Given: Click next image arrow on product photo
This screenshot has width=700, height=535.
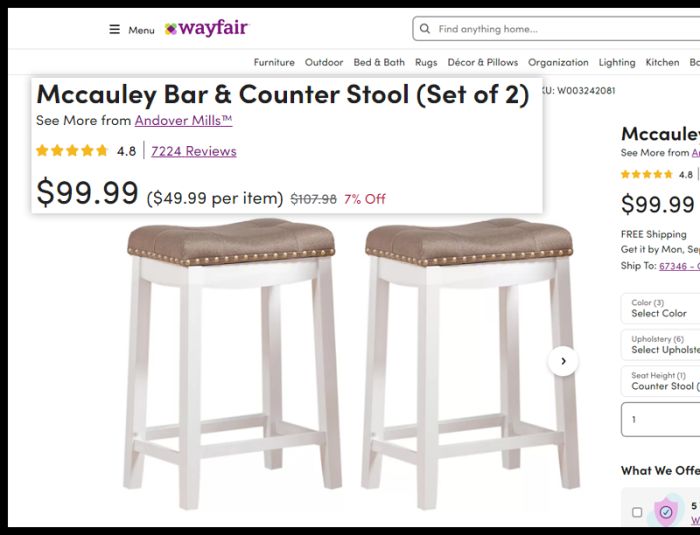Looking at the screenshot, I should point(564,361).
